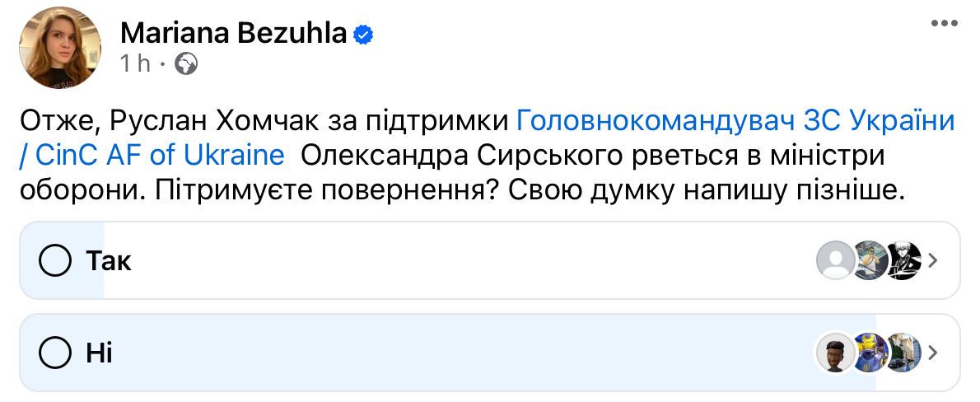Open the 1 h timestamp link
The width and height of the screenshot is (980, 402).
pos(136,63)
